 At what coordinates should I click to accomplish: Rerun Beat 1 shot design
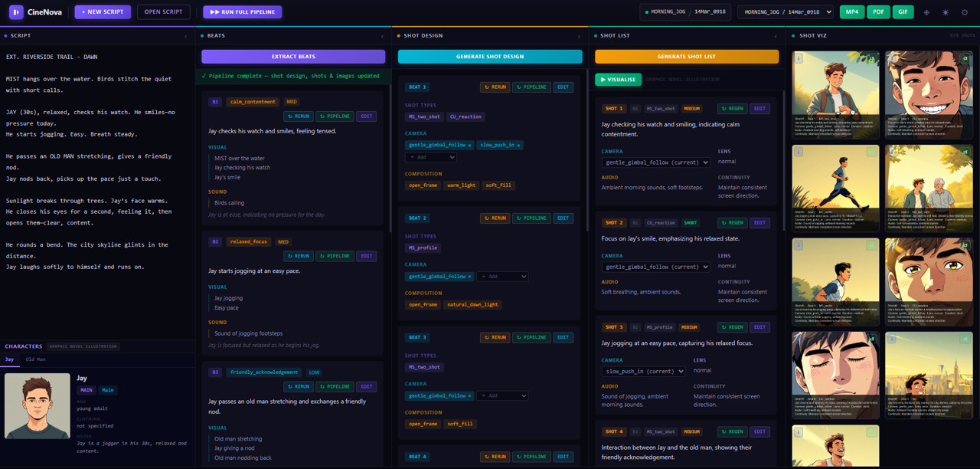(x=495, y=87)
